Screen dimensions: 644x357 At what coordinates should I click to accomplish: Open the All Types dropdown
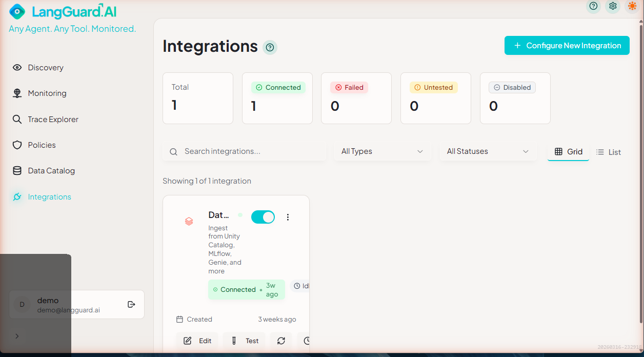pyautogui.click(x=383, y=151)
